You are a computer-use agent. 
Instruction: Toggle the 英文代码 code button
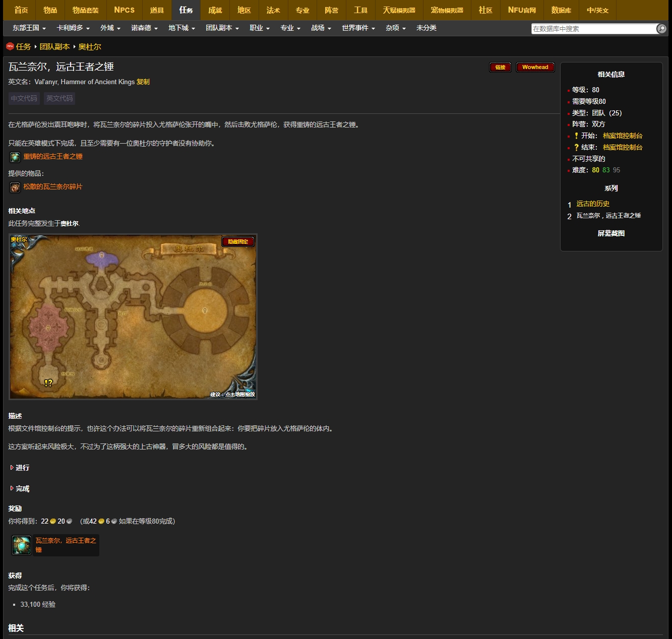pyautogui.click(x=59, y=98)
